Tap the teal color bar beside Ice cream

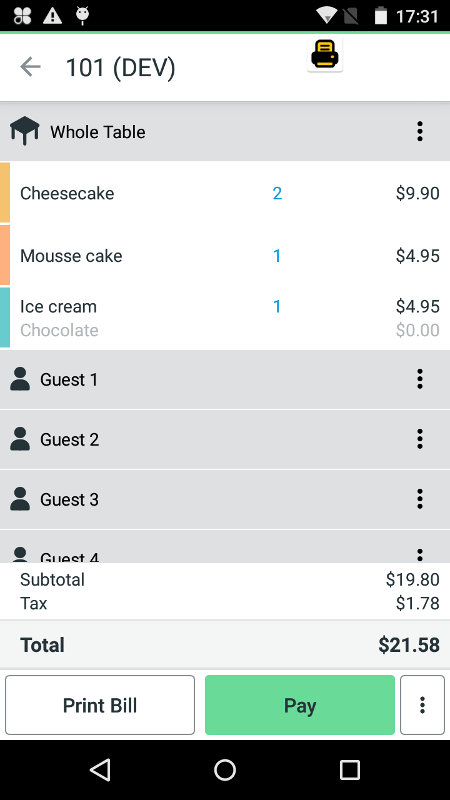[5, 317]
